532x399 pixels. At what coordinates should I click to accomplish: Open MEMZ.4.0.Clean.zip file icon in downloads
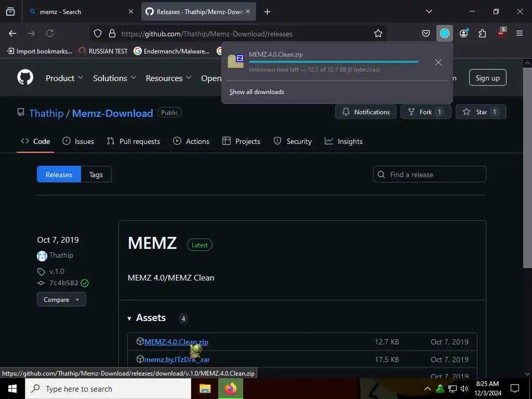point(236,61)
